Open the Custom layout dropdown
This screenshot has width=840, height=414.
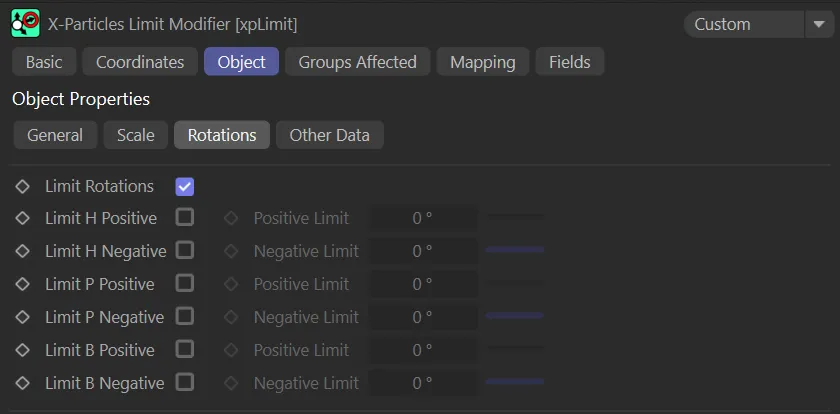743,24
